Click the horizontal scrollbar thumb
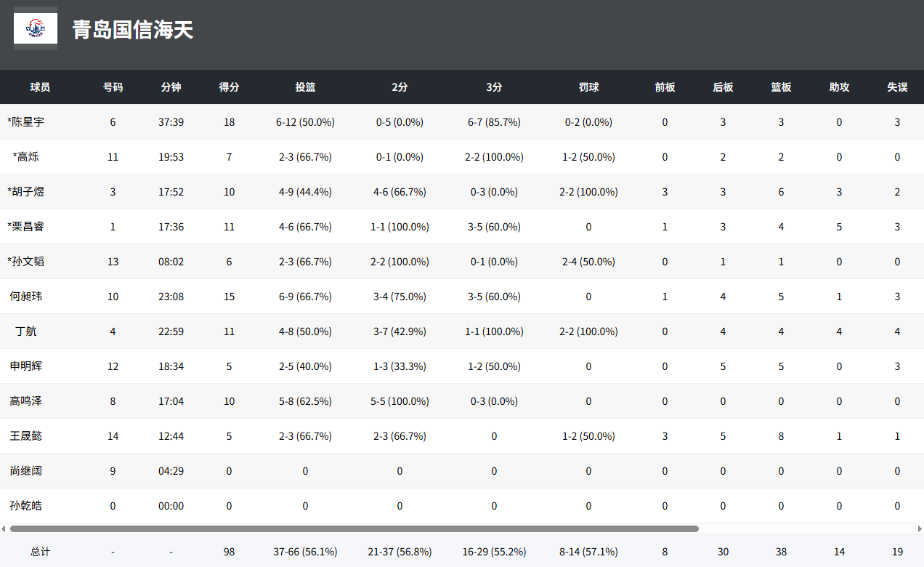 [x=354, y=529]
